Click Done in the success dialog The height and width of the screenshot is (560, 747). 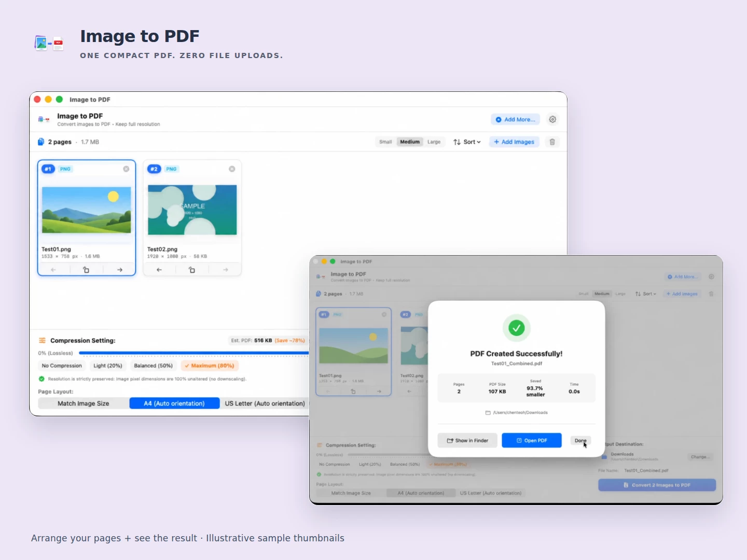580,441
